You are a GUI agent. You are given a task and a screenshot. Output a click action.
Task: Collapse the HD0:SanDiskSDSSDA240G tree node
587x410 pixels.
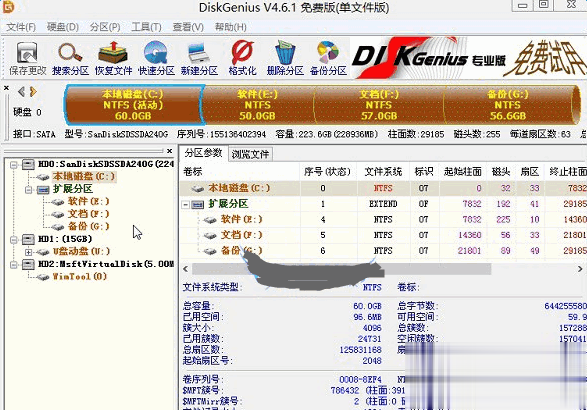tap(14, 164)
